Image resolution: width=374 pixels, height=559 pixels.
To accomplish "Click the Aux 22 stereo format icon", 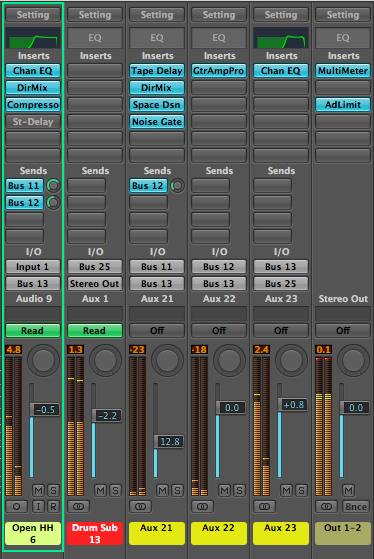I will [203, 506].
